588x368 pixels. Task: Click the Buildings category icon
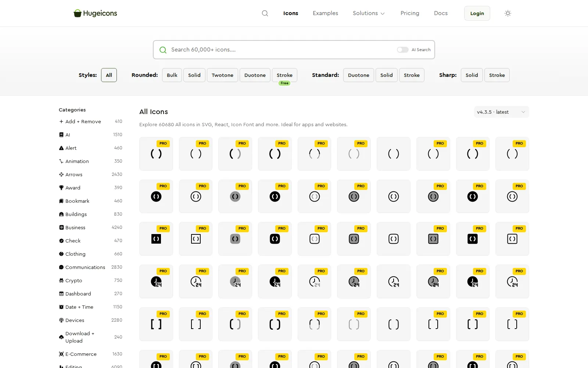point(61,214)
